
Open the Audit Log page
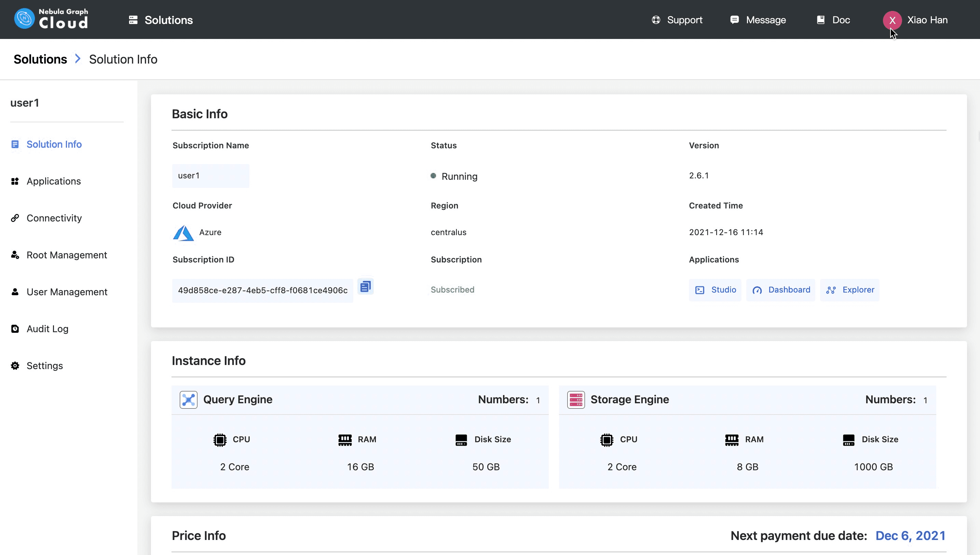pos(47,328)
